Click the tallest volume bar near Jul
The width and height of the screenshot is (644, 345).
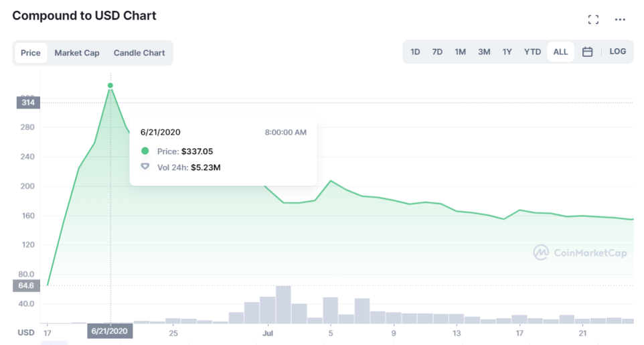(x=283, y=305)
